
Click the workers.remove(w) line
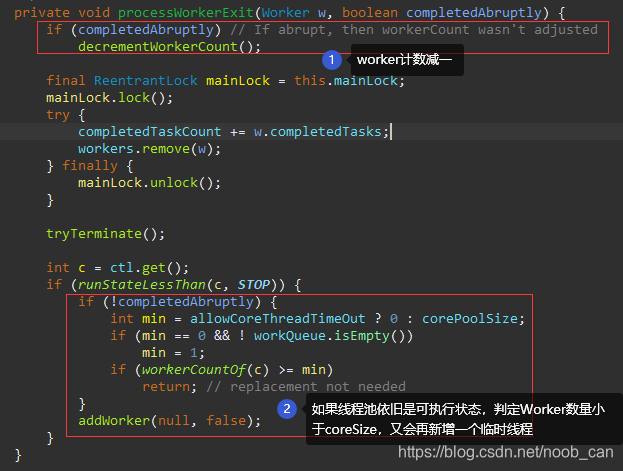click(149, 149)
